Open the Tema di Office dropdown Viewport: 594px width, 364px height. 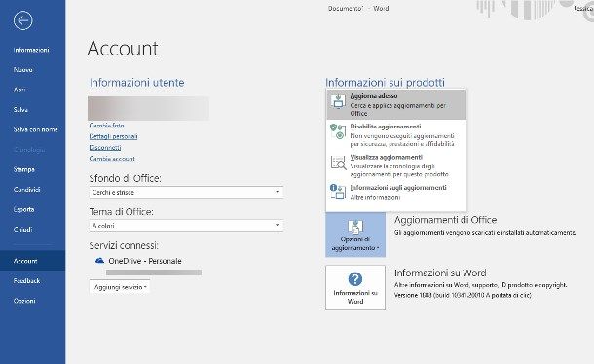[x=186, y=226]
